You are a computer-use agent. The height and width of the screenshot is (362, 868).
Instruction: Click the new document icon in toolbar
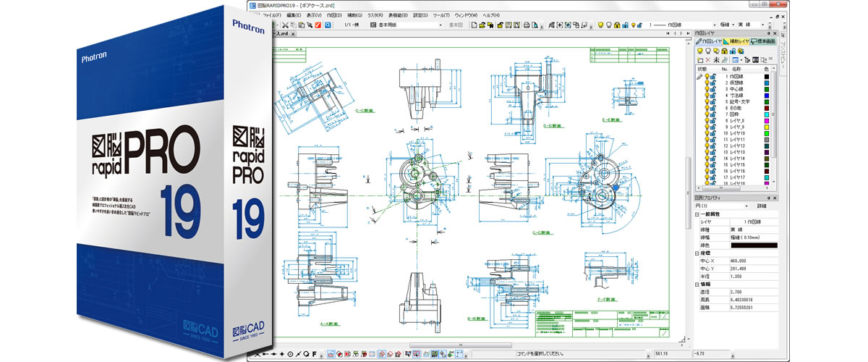point(474,25)
